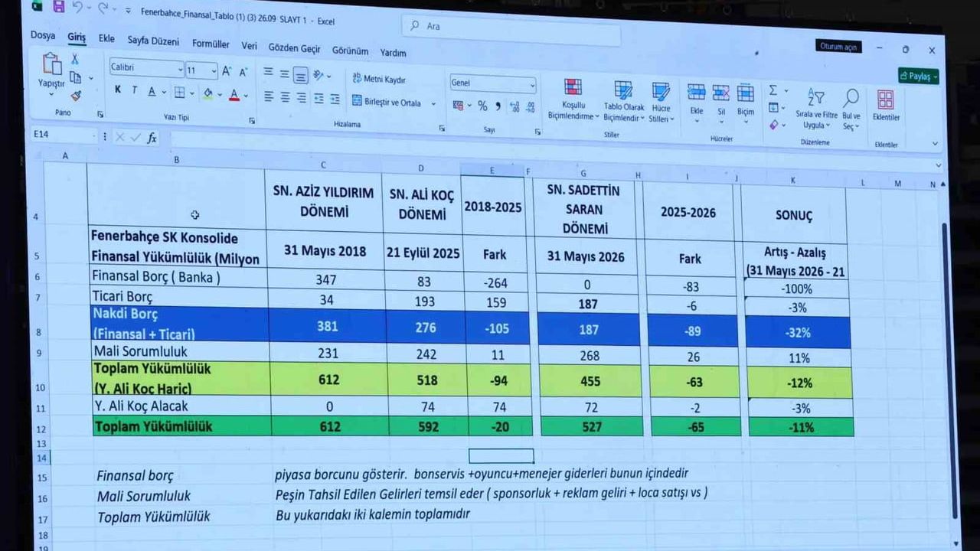Viewport: 980px width, 551px height.
Task: Click the Borders grid icon
Action: click(179, 93)
